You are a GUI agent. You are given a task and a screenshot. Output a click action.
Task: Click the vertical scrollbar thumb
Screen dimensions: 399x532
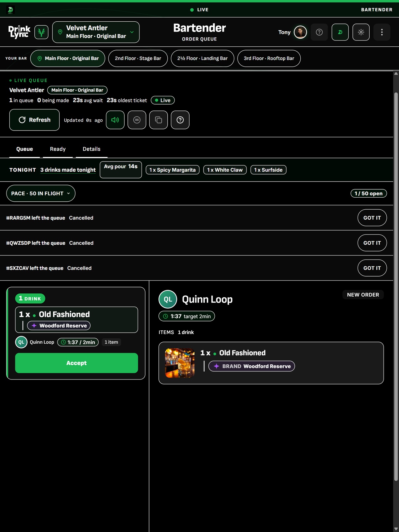pos(396,286)
